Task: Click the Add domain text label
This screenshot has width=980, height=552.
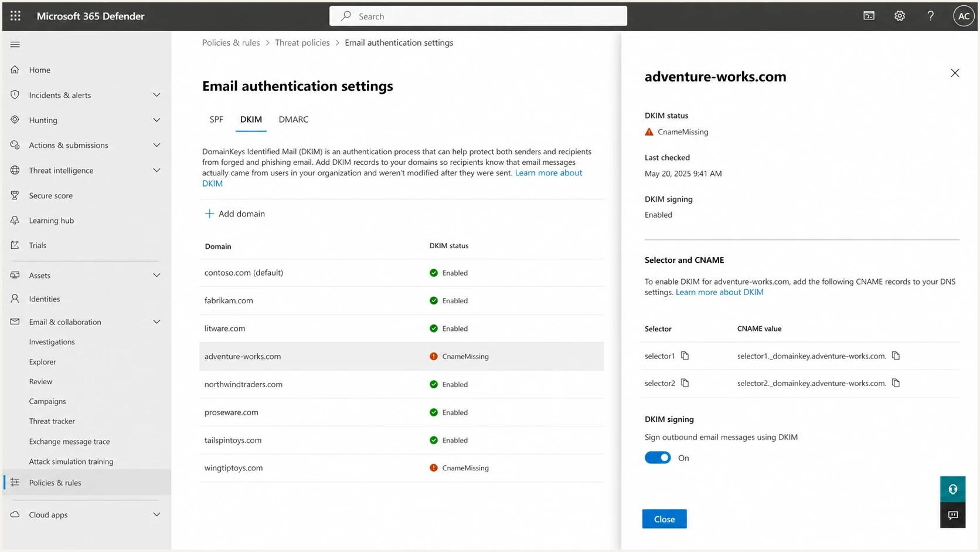Action: (241, 214)
